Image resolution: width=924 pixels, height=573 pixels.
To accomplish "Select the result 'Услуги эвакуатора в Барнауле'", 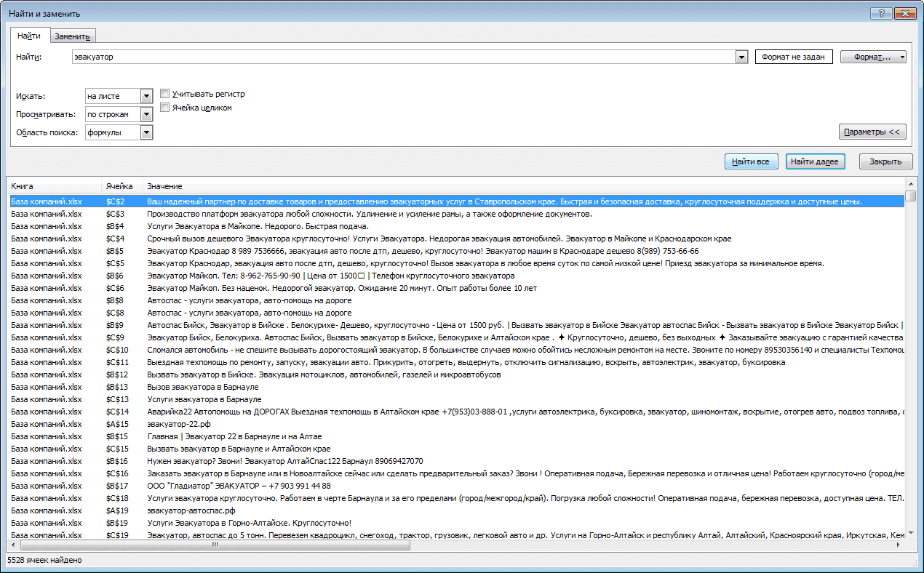I will click(456, 399).
